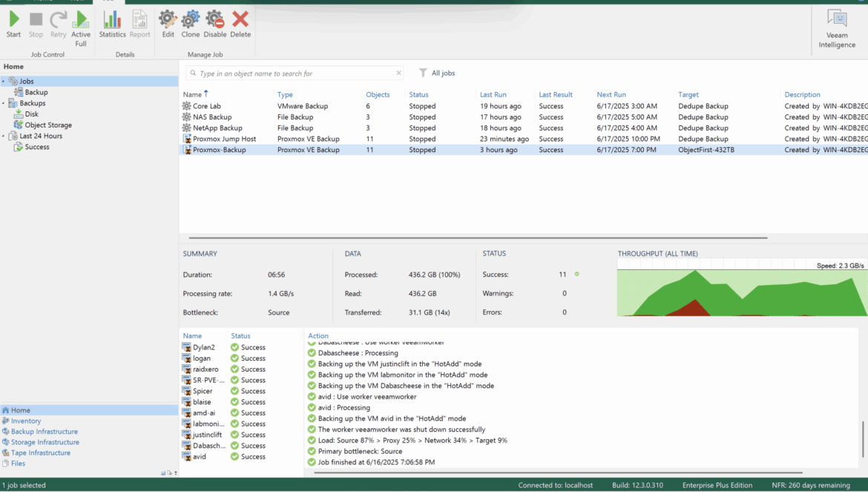Select the Last 24 Hours node

point(41,136)
